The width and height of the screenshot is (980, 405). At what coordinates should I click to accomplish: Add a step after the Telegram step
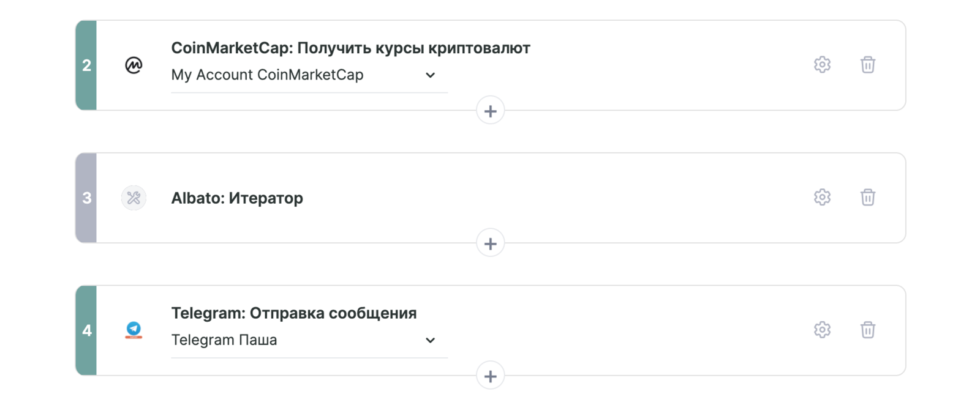coord(490,376)
